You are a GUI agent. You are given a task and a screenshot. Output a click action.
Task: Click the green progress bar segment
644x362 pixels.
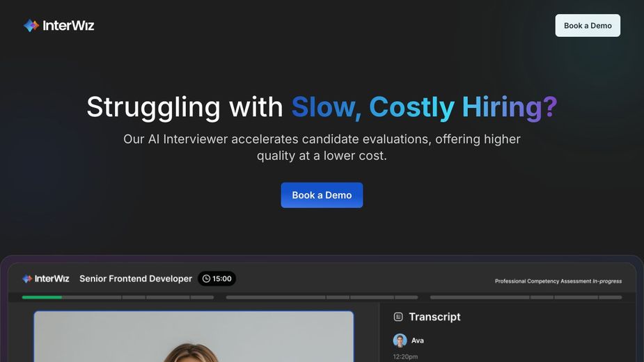[42, 297]
